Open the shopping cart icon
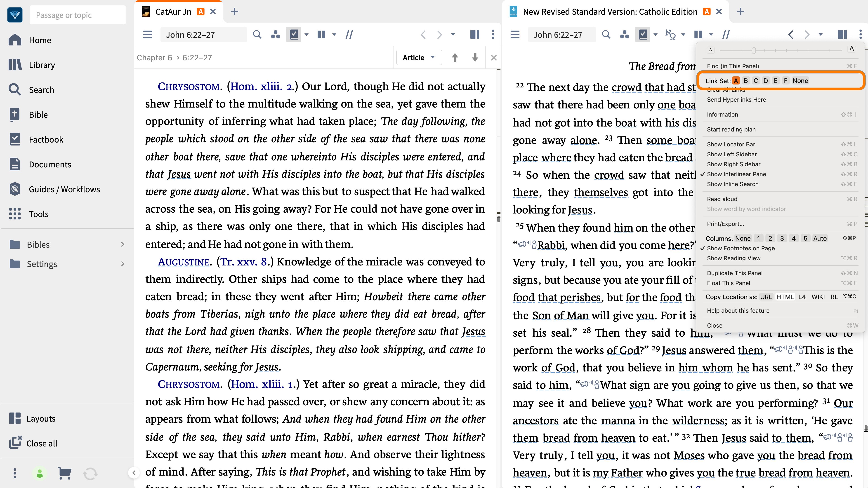Viewport: 868px width, 488px height. click(64, 473)
